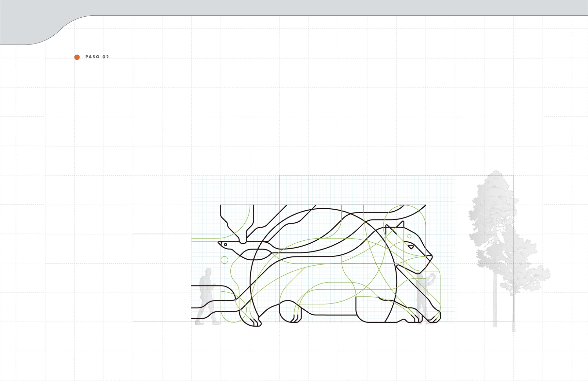588x381 pixels.
Task: Click the orange dot beside PASO 02
Action: pyautogui.click(x=77, y=57)
